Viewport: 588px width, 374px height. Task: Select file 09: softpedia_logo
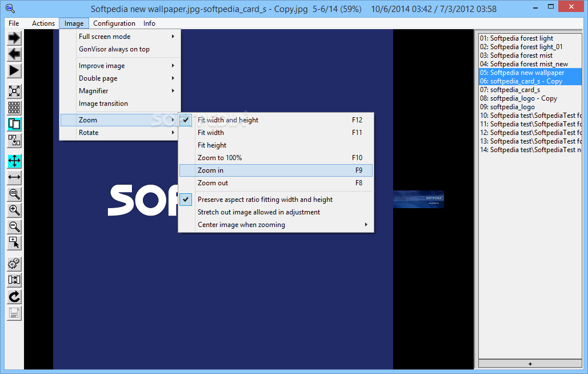pyautogui.click(x=530, y=107)
